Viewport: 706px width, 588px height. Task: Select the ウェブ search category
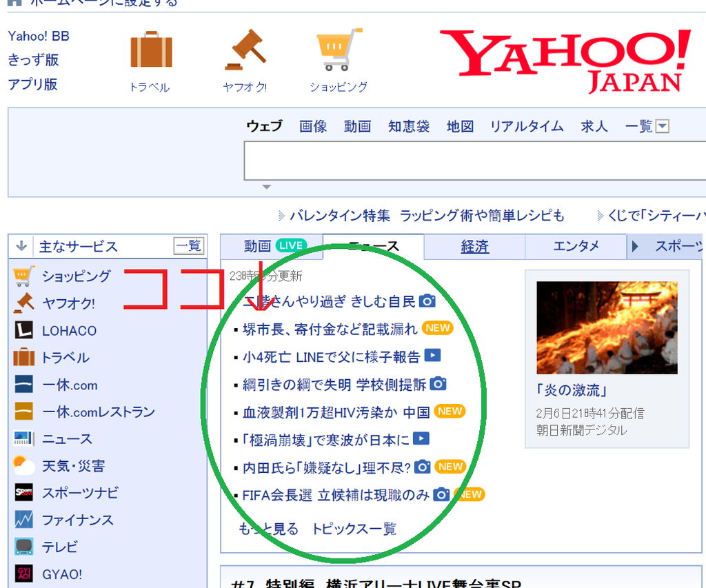[265, 125]
